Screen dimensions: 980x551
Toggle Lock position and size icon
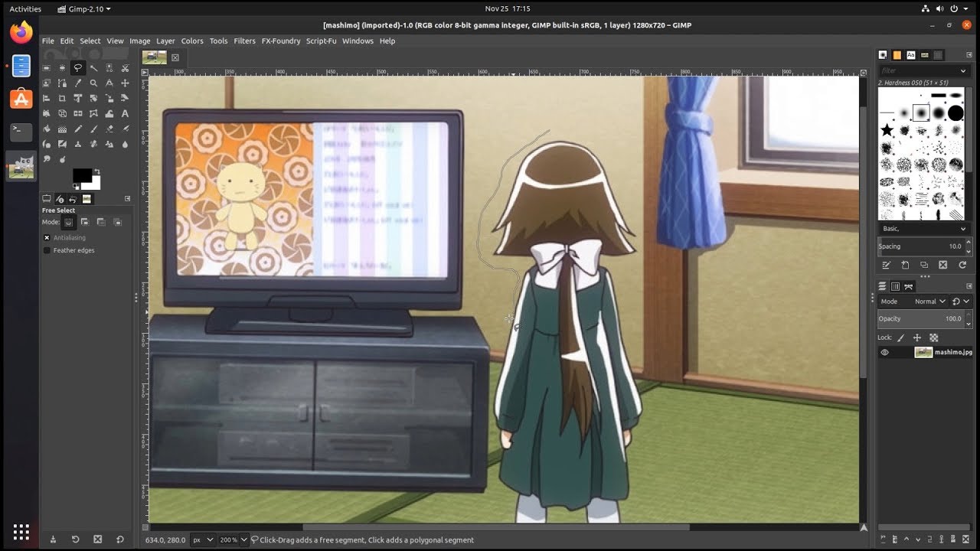click(x=917, y=337)
